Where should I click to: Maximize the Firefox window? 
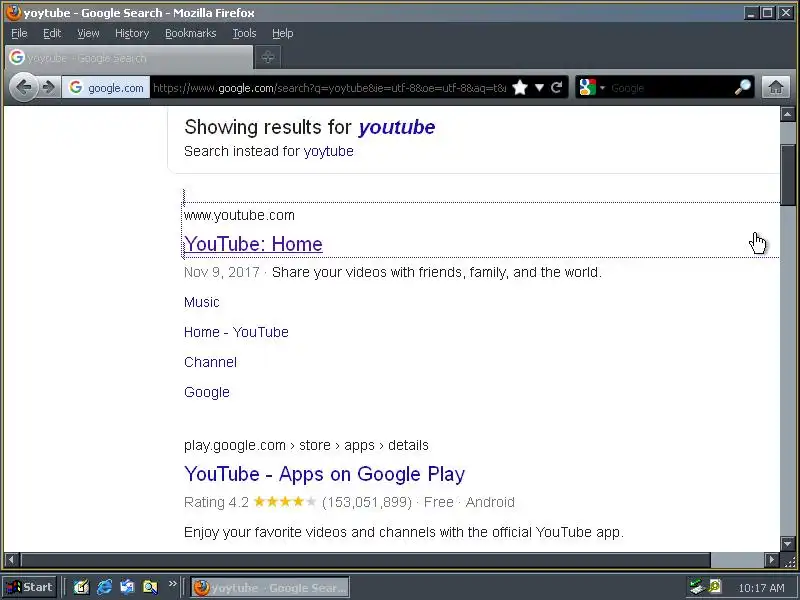pyautogui.click(x=768, y=13)
